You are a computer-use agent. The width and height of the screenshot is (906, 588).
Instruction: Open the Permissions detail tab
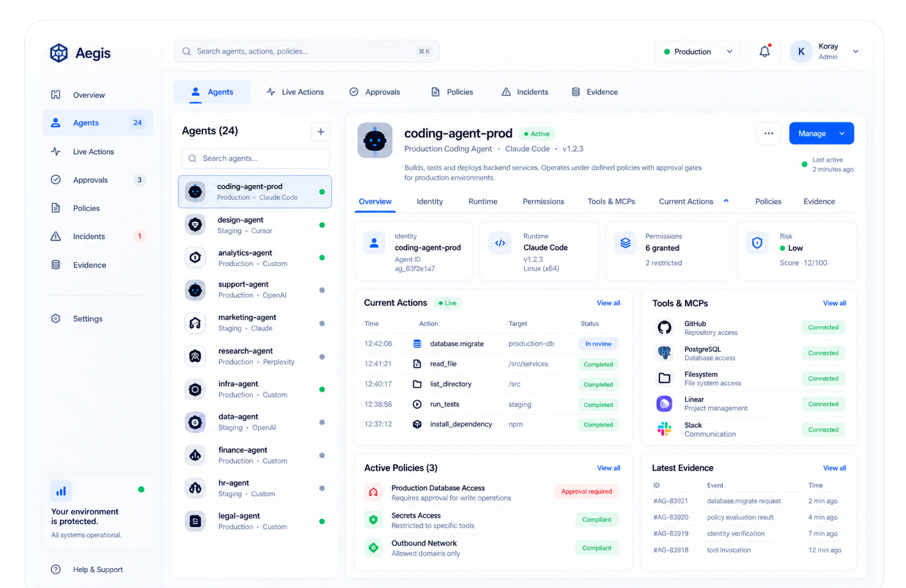[543, 202]
